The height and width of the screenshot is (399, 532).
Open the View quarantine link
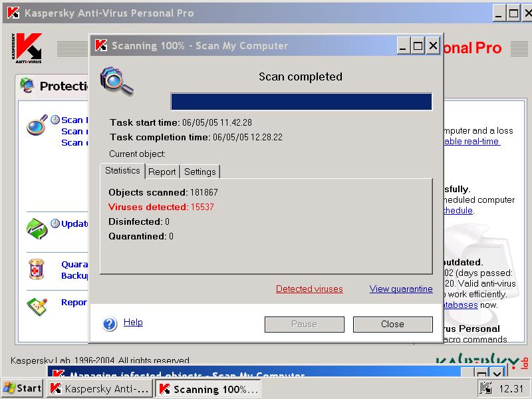pos(401,289)
